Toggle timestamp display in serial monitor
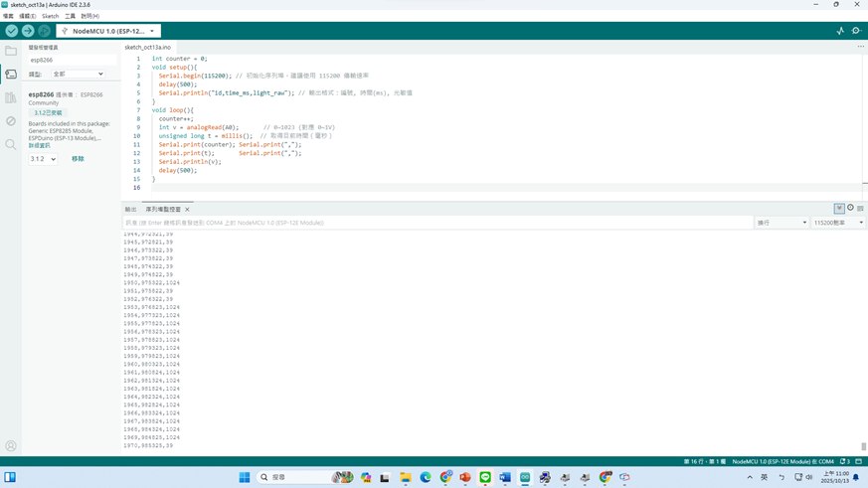 coord(850,209)
